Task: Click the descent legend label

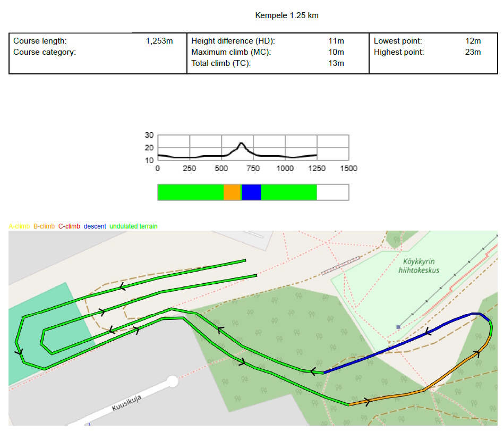Action: coord(95,226)
